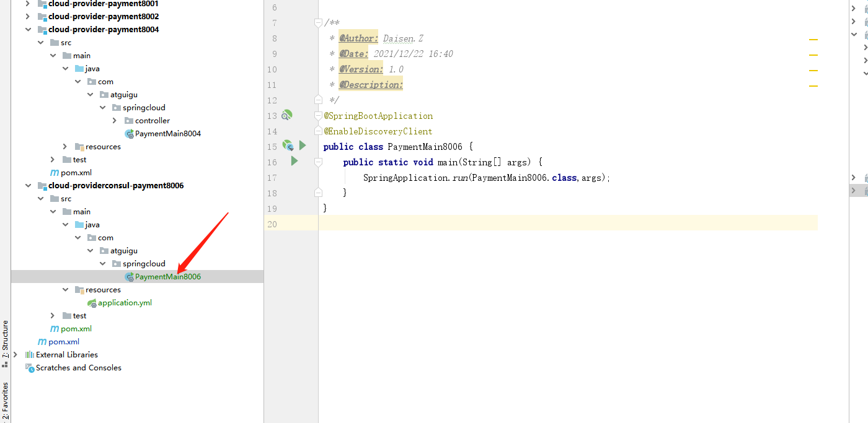The image size is (868, 423).
Task: Click @Version: tag in Javadoc
Action: 361,69
